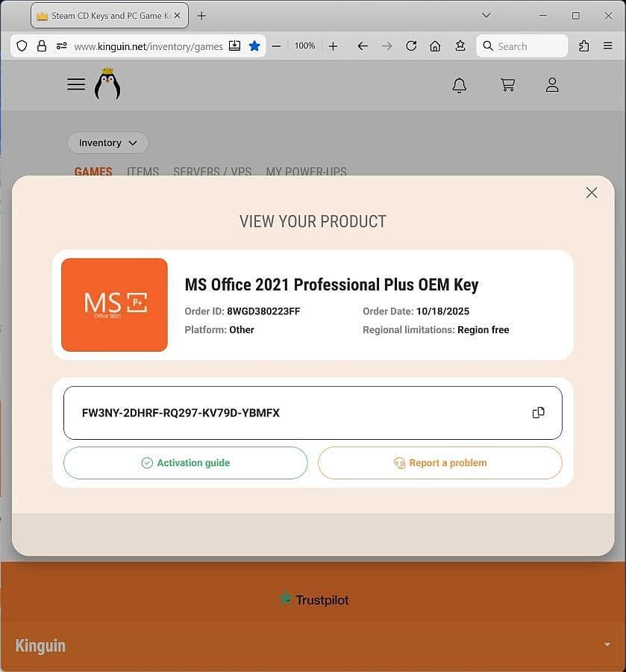The image size is (626, 672).
Task: Reload the current page
Action: pyautogui.click(x=411, y=46)
